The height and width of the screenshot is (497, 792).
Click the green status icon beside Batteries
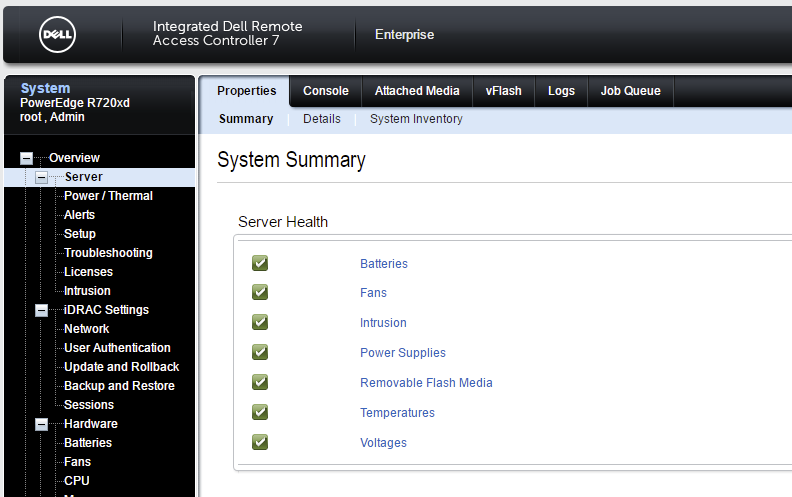pos(260,263)
